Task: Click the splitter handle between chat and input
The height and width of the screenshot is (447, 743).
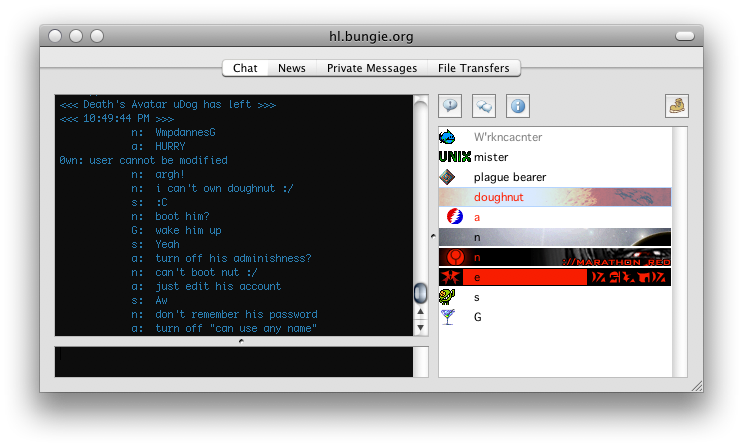Action: (241, 341)
